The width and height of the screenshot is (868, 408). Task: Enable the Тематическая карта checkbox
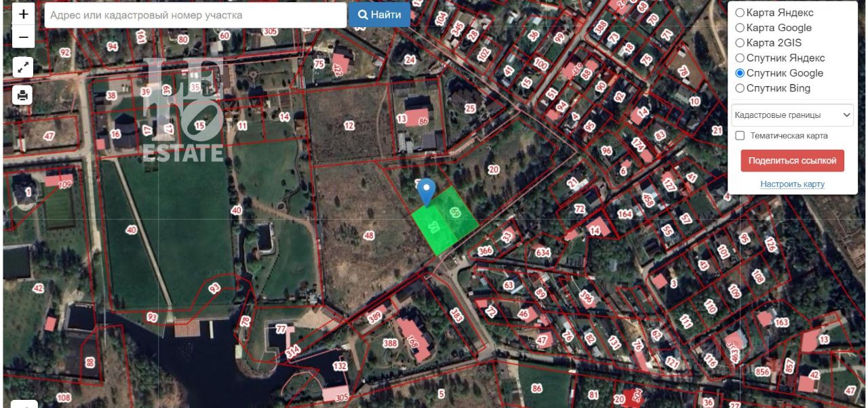tap(741, 136)
